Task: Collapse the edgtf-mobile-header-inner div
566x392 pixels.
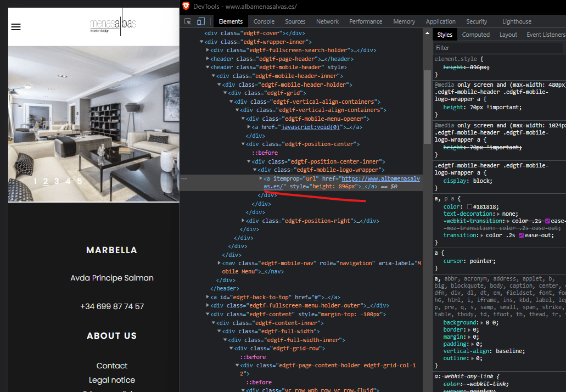Action: pyautogui.click(x=214, y=76)
